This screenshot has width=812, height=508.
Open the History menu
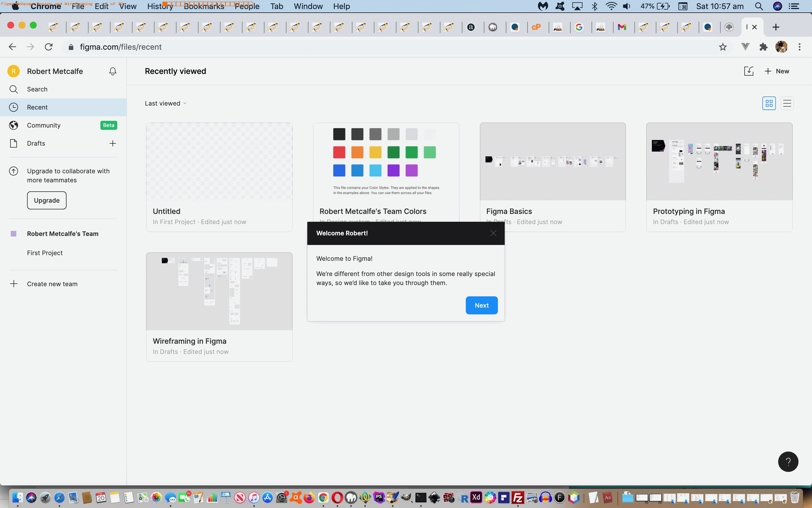(x=160, y=6)
